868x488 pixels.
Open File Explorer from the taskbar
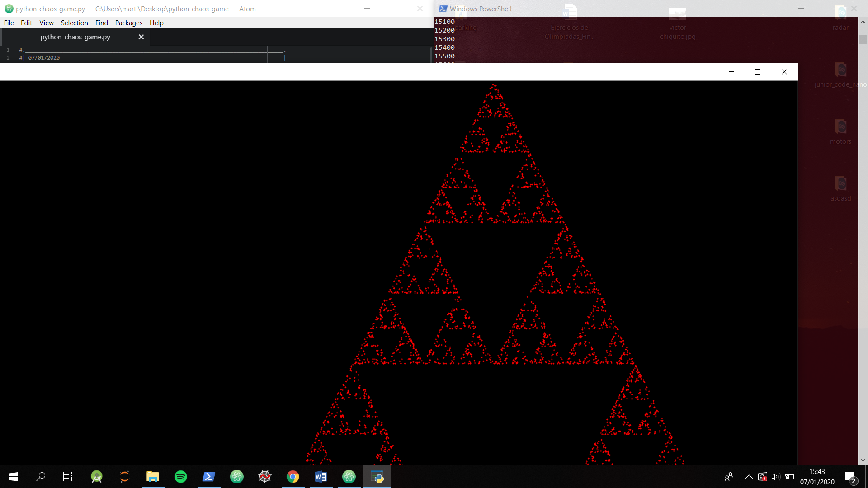pyautogui.click(x=153, y=477)
